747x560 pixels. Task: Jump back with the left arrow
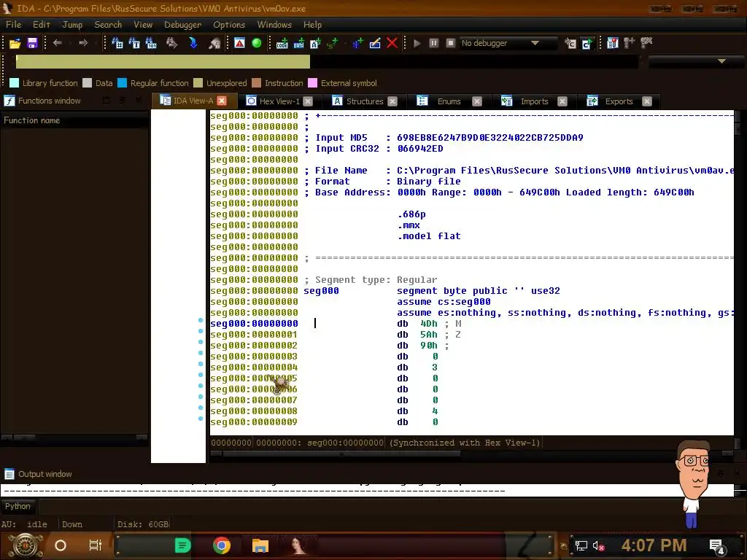[57, 43]
